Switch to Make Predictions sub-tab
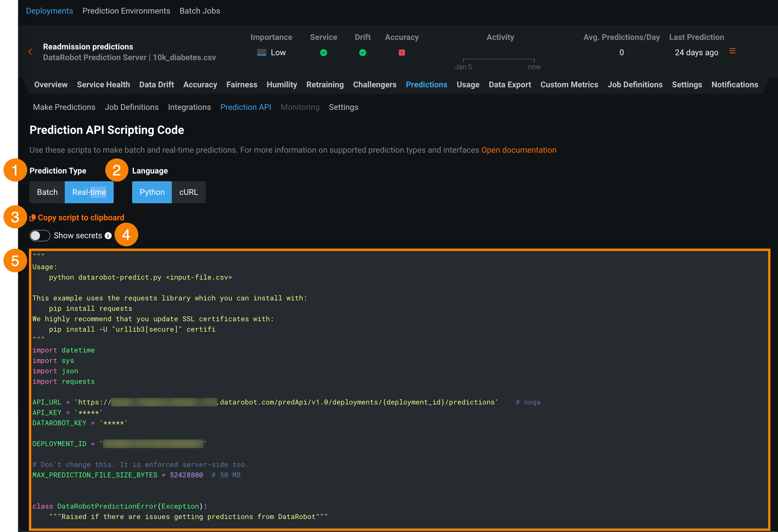The width and height of the screenshot is (778, 532). pyautogui.click(x=64, y=107)
